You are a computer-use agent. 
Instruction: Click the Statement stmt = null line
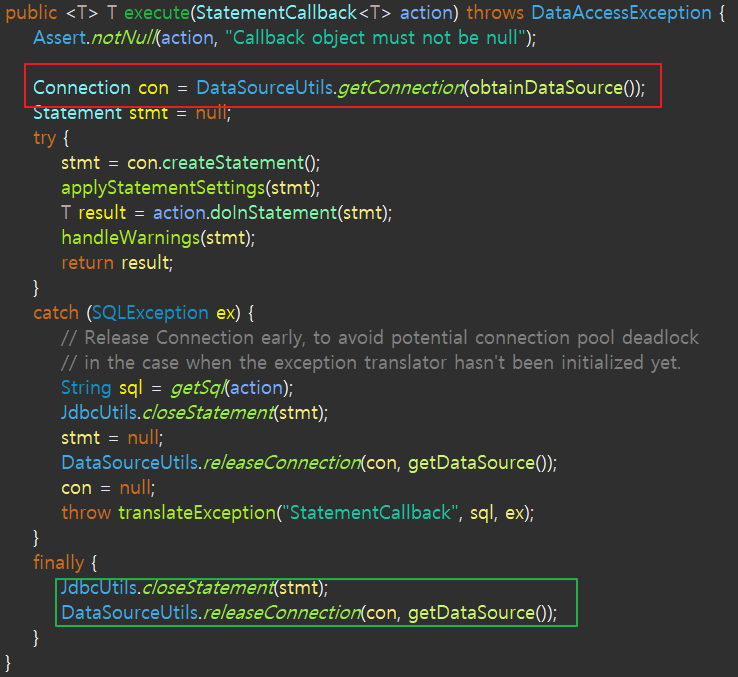coord(132,113)
